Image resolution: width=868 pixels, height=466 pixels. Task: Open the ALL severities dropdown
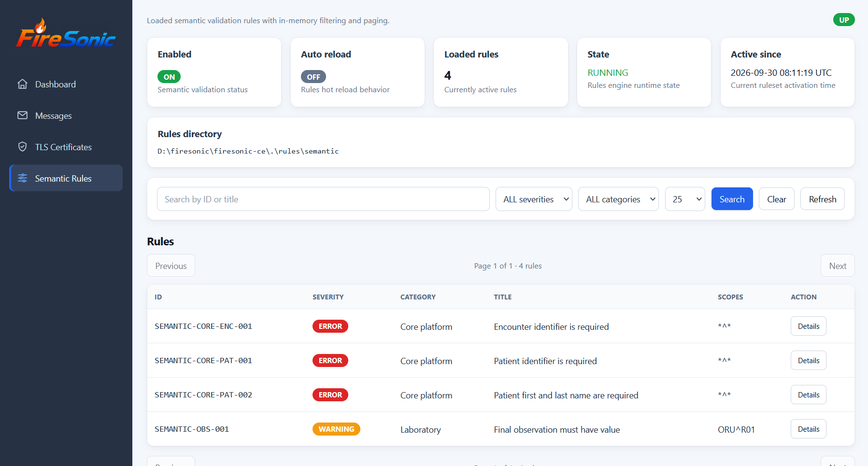pyautogui.click(x=534, y=199)
